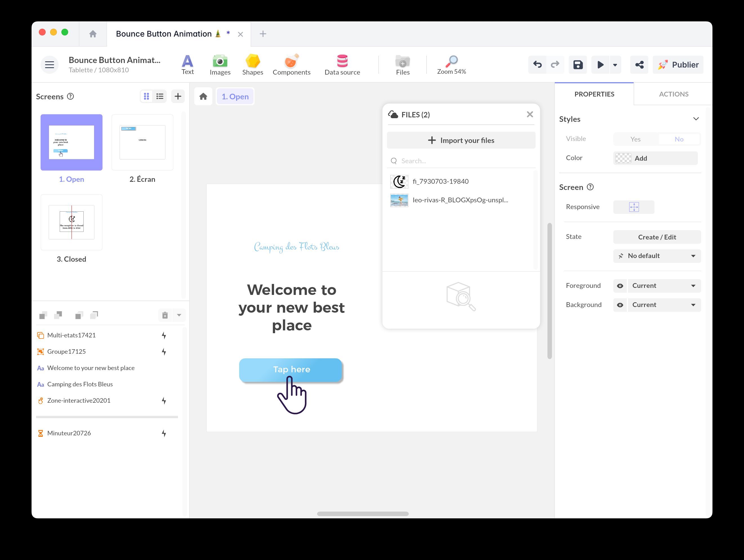
Task: Select the Text tool
Action: point(187,64)
